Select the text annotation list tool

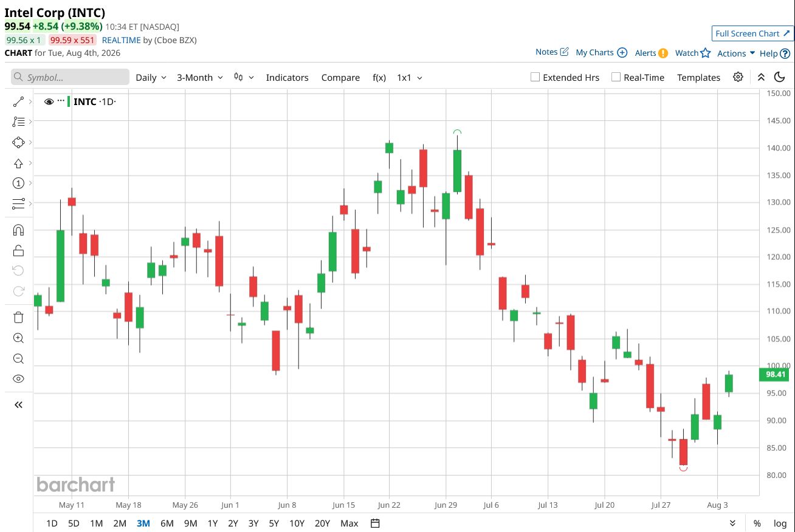point(18,122)
